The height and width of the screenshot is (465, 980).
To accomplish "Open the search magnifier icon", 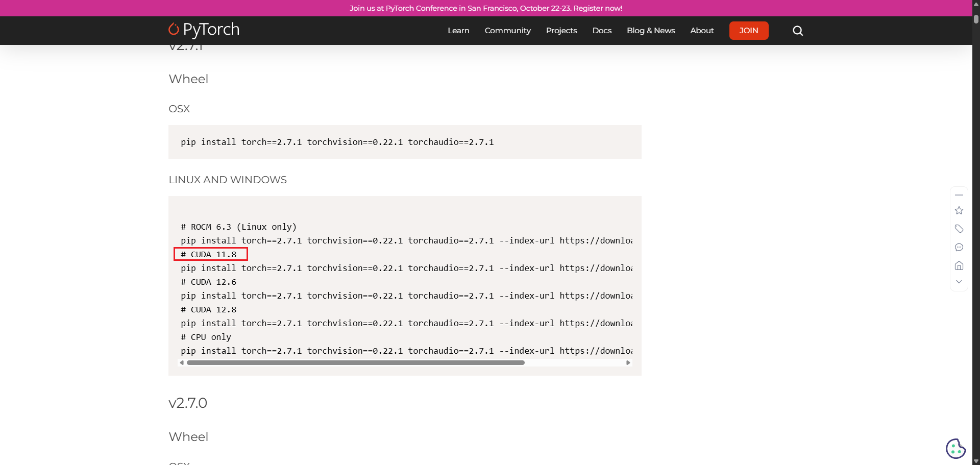I will click(798, 31).
